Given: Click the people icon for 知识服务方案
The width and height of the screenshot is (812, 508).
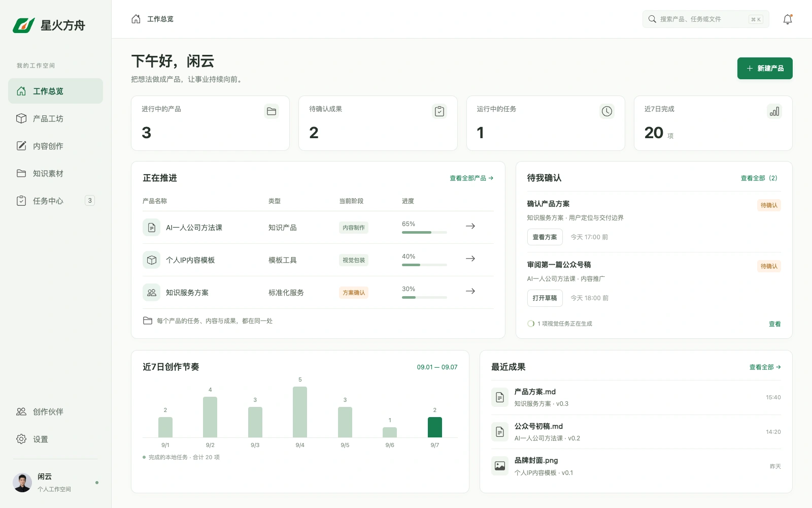Looking at the screenshot, I should point(151,293).
